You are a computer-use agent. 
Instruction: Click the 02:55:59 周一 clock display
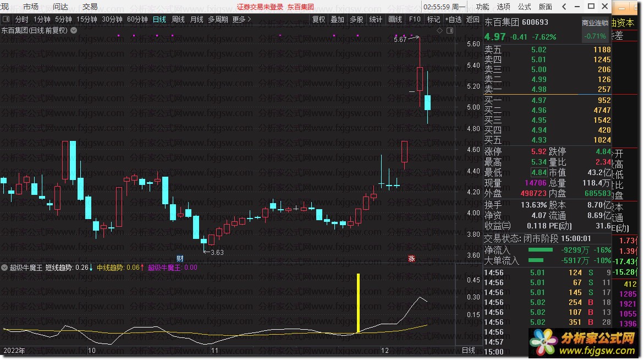pyautogui.click(x=444, y=7)
